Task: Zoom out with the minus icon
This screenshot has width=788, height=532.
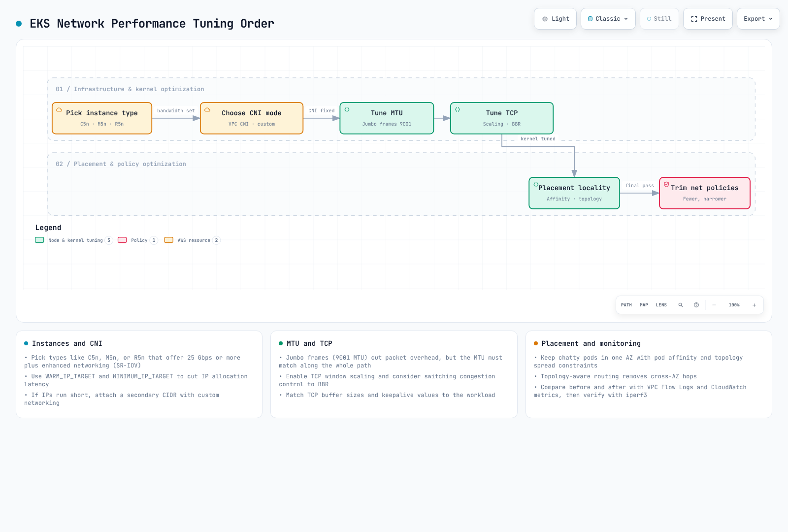Action: (x=714, y=305)
